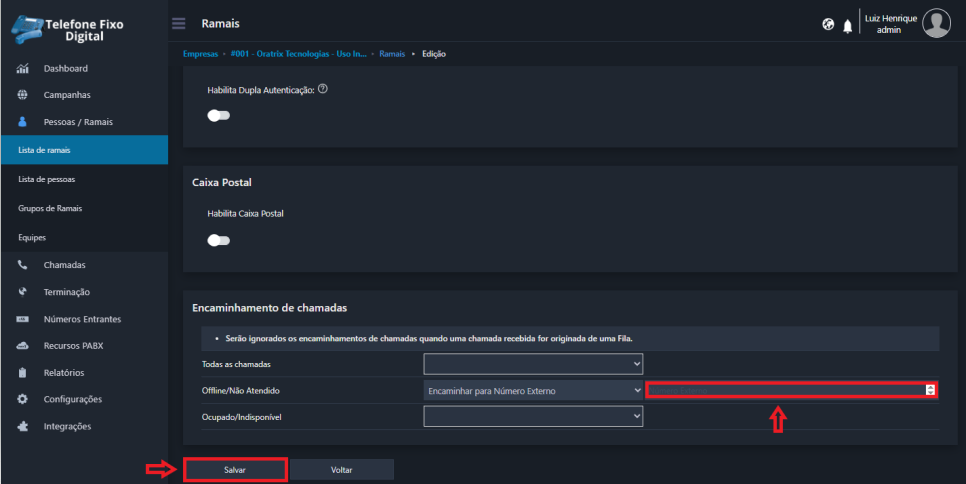The image size is (966, 484).
Task: Enable the Habilita Caixa Postal switch
Action: click(218, 240)
